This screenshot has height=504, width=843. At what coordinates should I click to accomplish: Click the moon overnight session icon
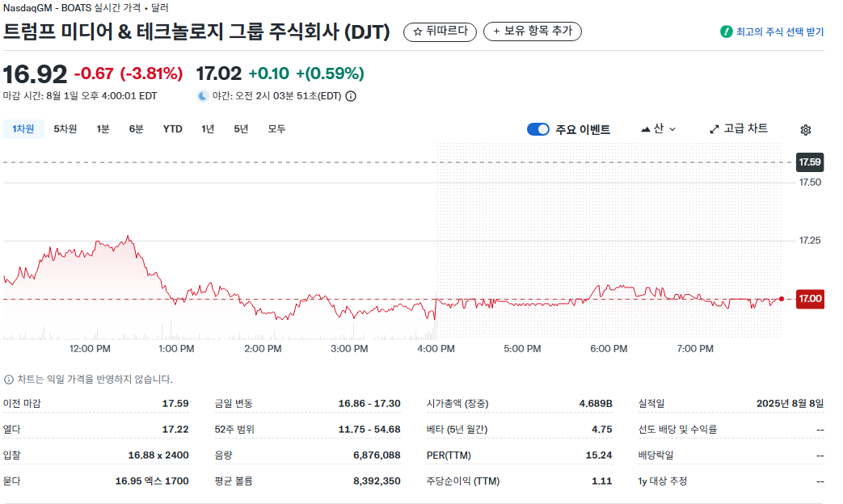tap(203, 96)
